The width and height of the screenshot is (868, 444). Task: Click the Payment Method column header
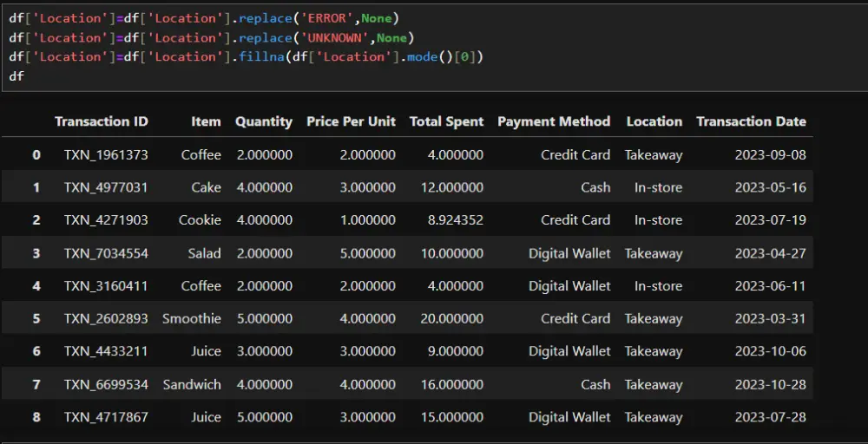click(554, 121)
